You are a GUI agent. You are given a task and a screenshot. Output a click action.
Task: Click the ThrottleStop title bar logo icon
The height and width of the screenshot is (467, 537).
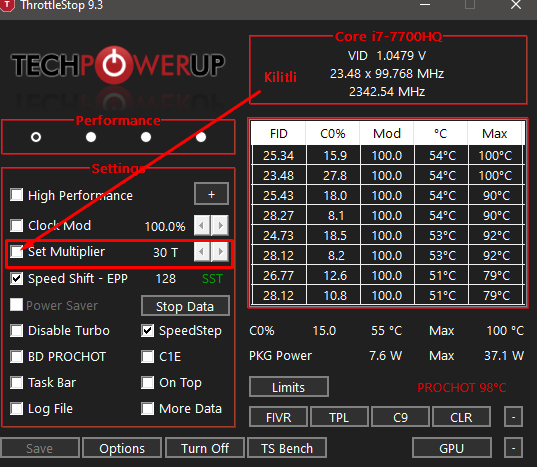pyautogui.click(x=7, y=5)
